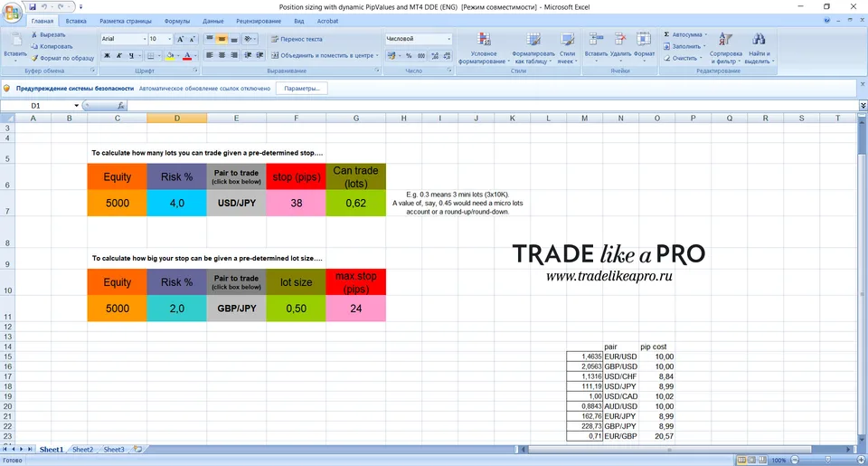Decrease font size
The height and width of the screenshot is (466, 868).
pyautogui.click(x=192, y=39)
